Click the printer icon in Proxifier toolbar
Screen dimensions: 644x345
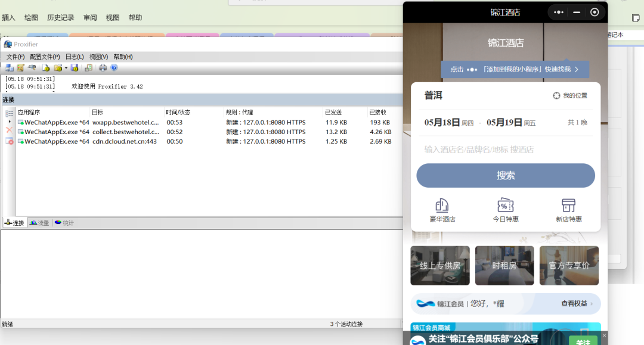tap(103, 68)
